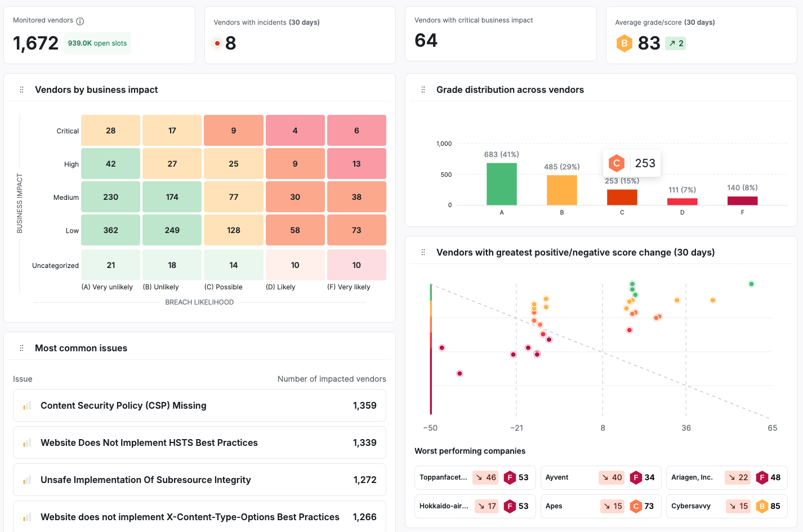The width and height of the screenshot is (803, 532).
Task: Click the red grade F bar
Action: point(742,201)
